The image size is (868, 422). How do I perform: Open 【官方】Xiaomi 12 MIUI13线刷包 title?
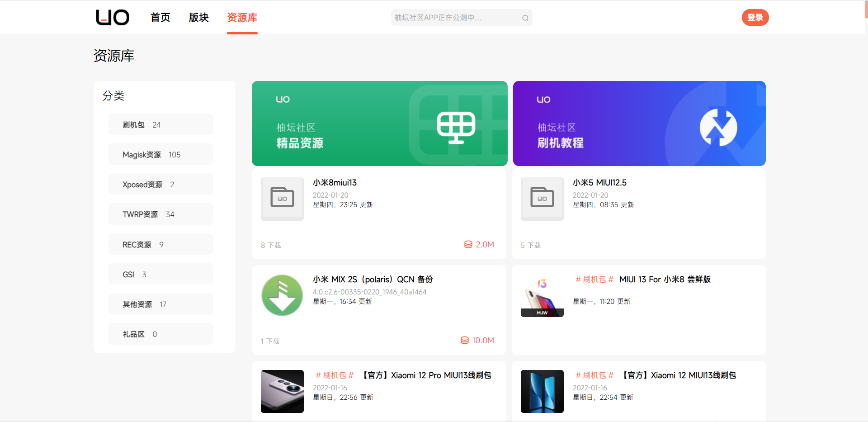click(x=678, y=375)
